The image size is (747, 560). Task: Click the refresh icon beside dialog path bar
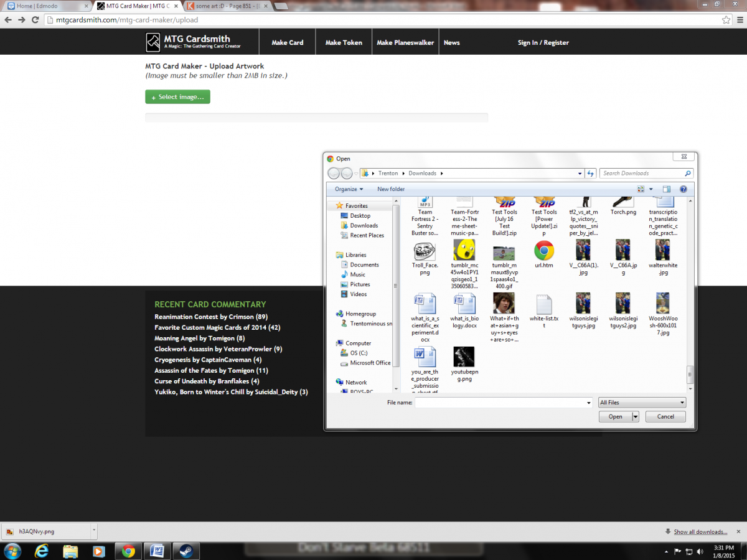[x=590, y=174]
